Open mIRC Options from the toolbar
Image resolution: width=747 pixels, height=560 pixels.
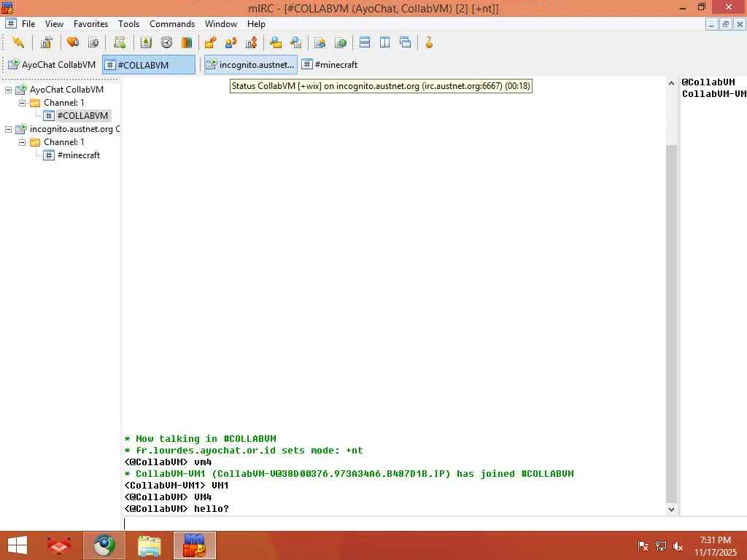click(46, 43)
